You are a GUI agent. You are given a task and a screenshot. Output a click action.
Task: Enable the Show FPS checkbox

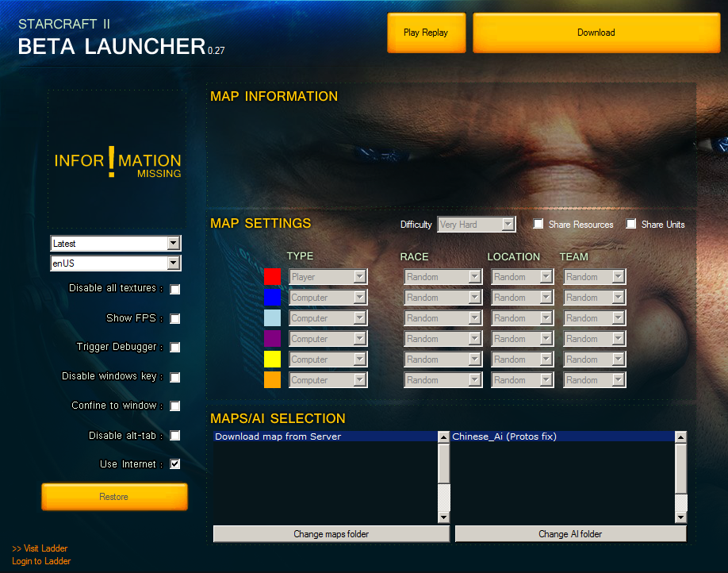tap(175, 319)
